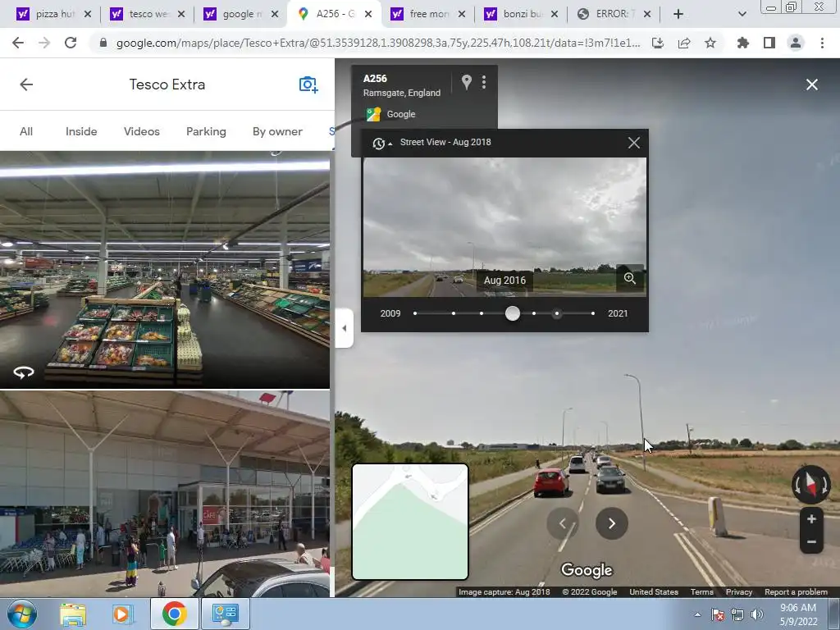The height and width of the screenshot is (630, 840).
Task: Open a new browser tab
Action: click(678, 14)
